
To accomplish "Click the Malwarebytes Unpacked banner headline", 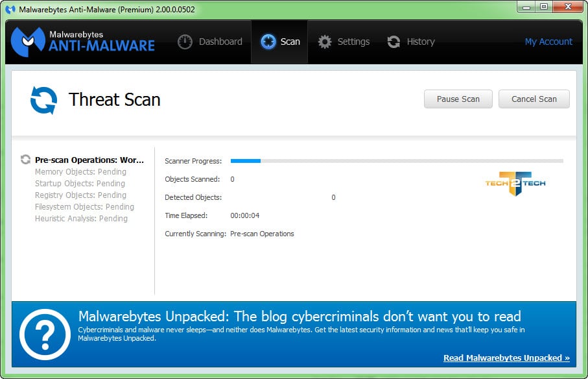I will point(300,317).
